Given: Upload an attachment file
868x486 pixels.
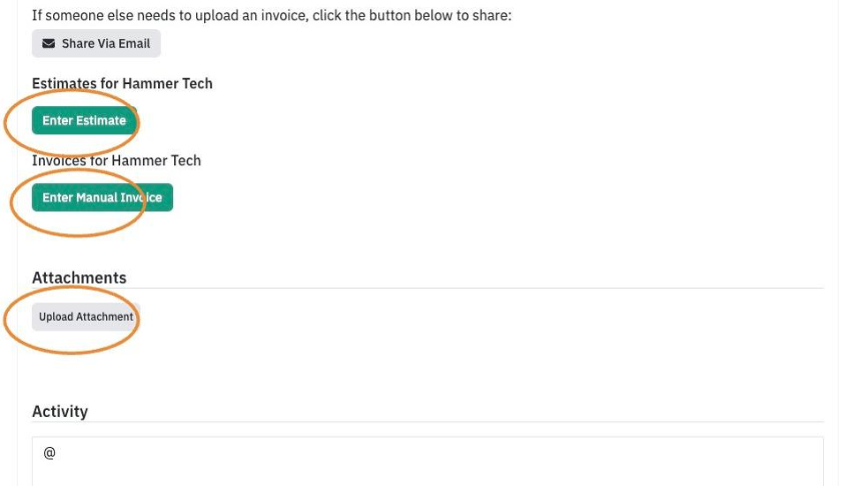Looking at the screenshot, I should 86,317.
